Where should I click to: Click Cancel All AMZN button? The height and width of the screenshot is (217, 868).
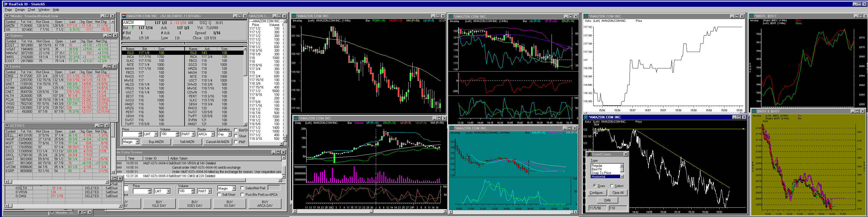[218, 142]
